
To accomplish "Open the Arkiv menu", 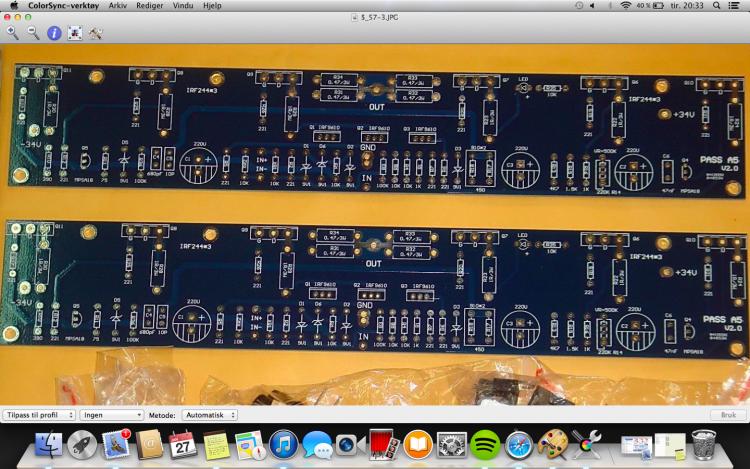I will coord(118,6).
